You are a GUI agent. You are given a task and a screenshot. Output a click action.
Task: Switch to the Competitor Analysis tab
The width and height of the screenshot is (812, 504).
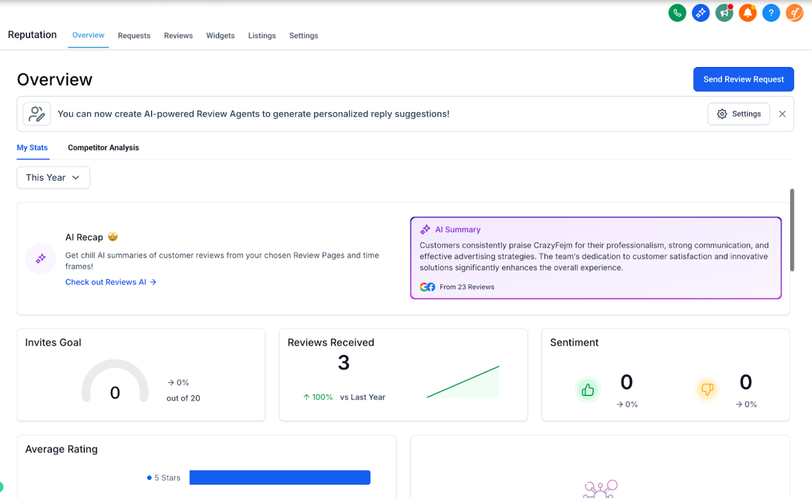coord(103,148)
